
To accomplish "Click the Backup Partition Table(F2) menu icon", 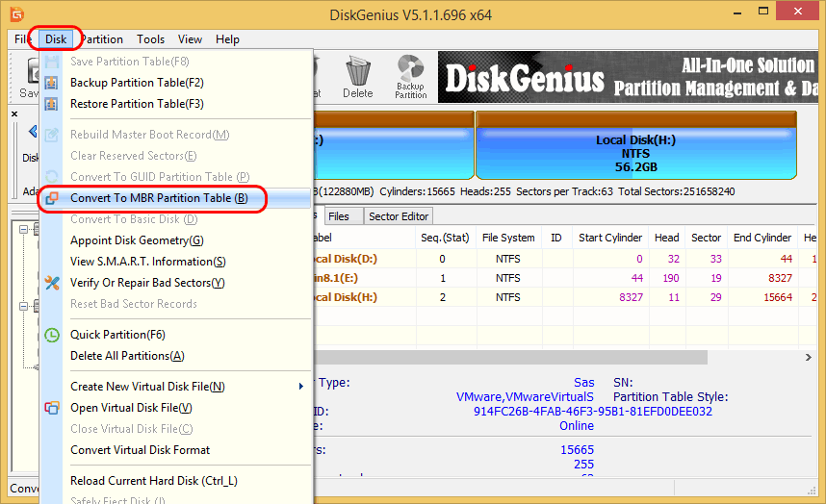I will [x=52, y=83].
